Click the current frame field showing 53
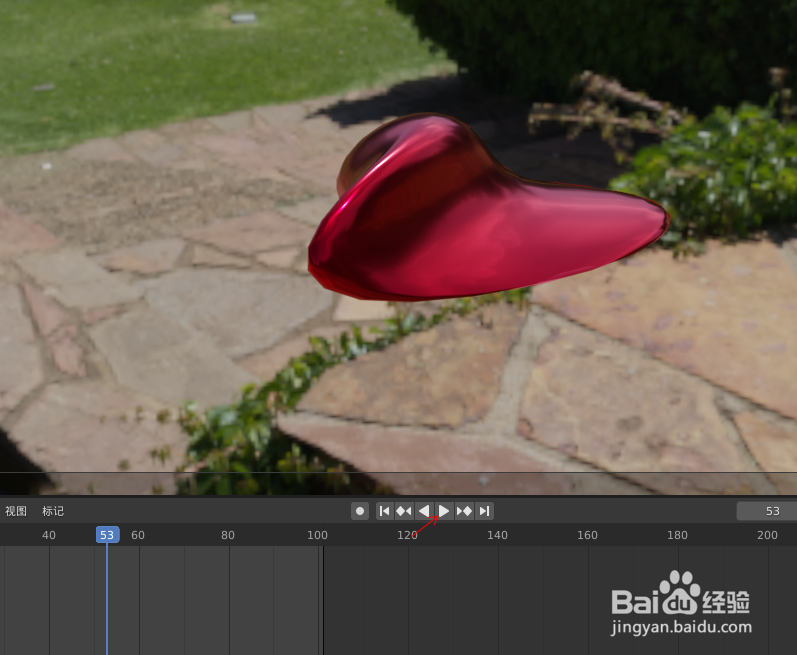 point(767,511)
